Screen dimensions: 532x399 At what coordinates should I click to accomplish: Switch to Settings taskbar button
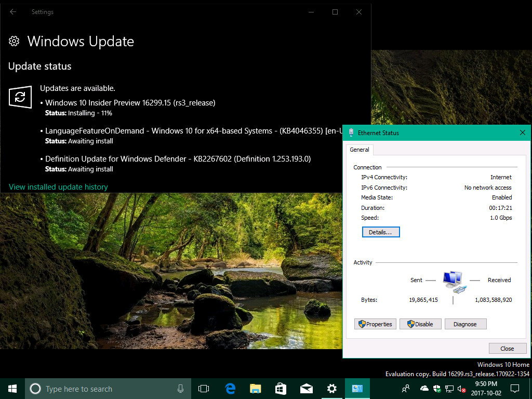(332, 389)
